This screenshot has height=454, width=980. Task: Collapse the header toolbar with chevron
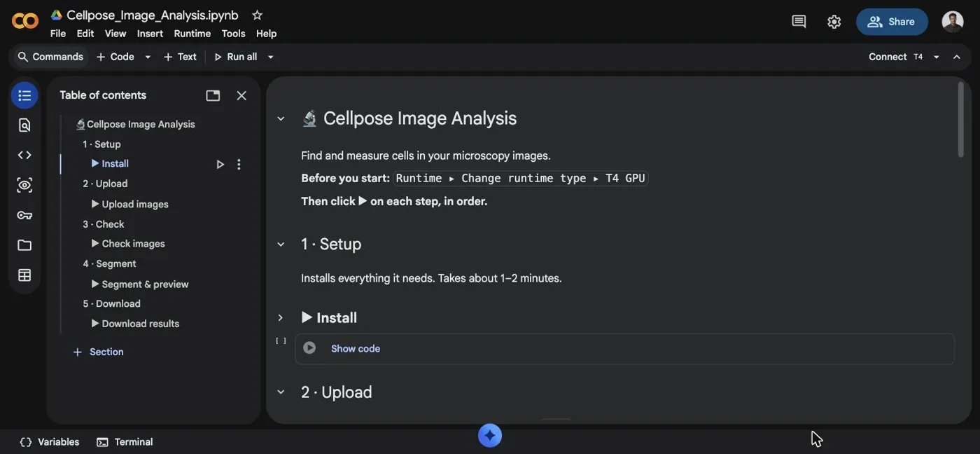click(957, 57)
